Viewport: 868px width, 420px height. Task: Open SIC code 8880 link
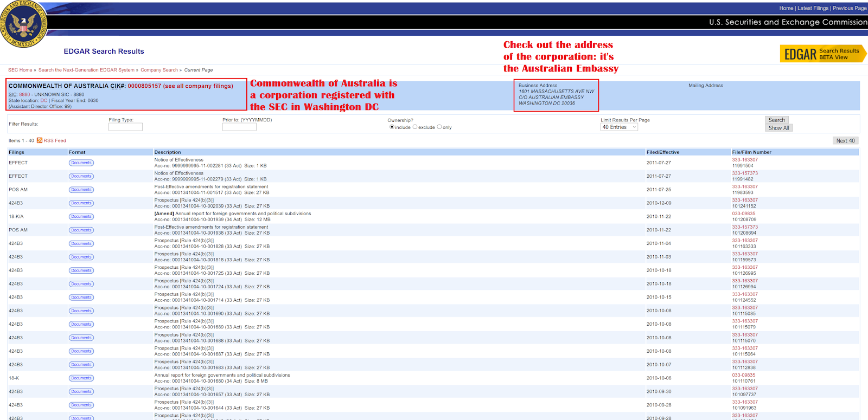(25, 94)
